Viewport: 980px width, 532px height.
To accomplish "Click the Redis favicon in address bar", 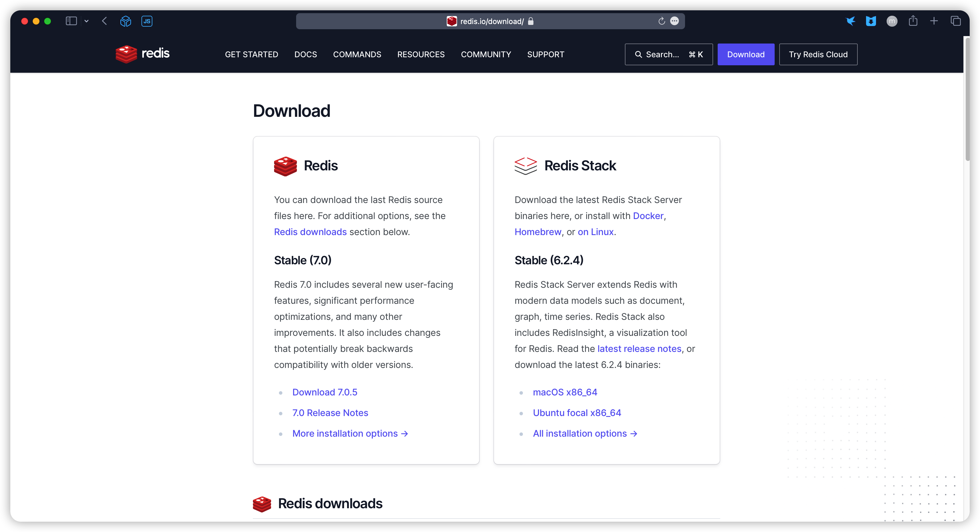I will tap(452, 21).
